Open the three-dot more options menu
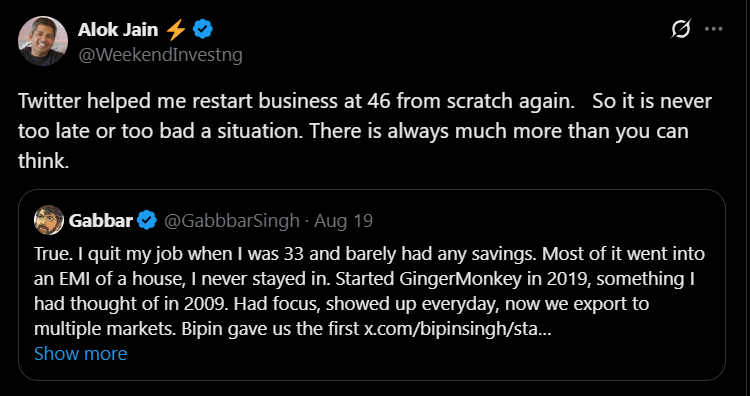 pyautogui.click(x=714, y=29)
